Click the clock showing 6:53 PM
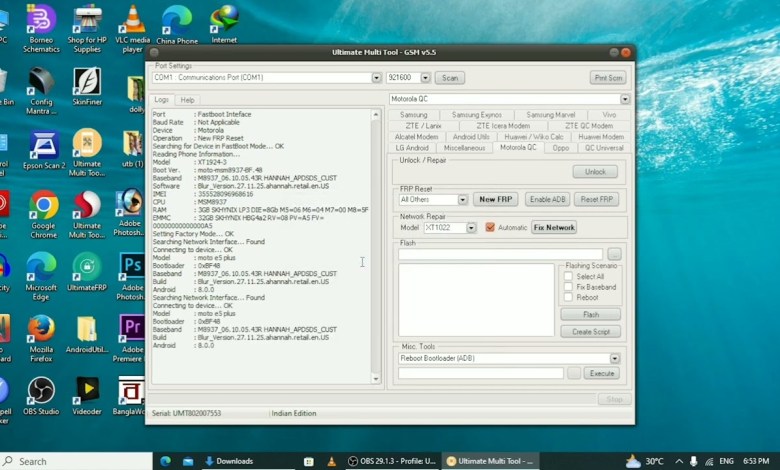This screenshot has width=780, height=470. 756,461
